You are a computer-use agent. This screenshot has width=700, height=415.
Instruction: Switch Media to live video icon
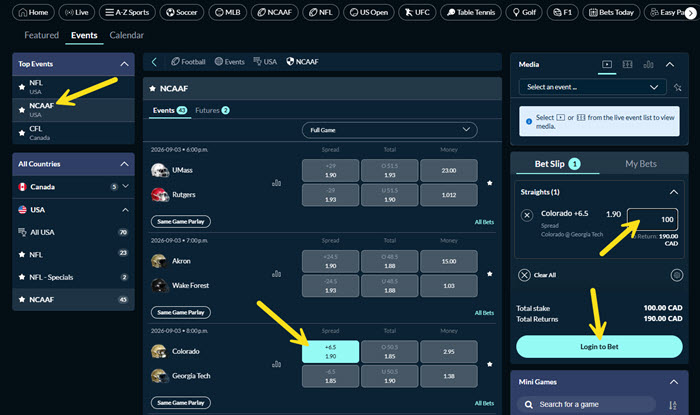(x=607, y=65)
